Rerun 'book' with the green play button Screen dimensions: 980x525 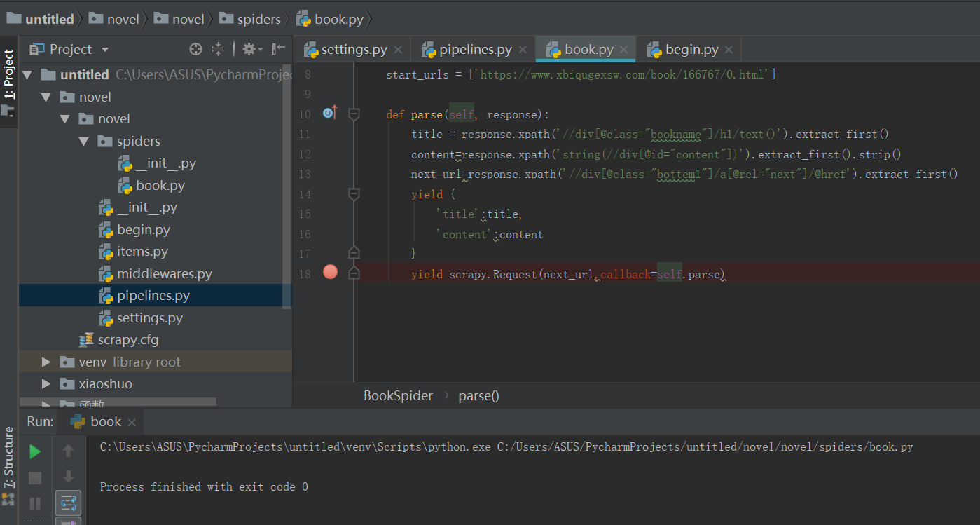[x=35, y=452]
